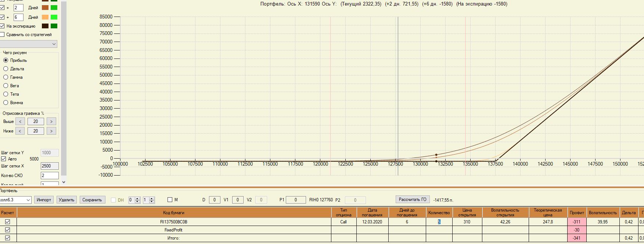Click the left panel scrollbar down arrow
Image resolution: width=644 pixels, height=244 pixels.
click(x=64, y=182)
